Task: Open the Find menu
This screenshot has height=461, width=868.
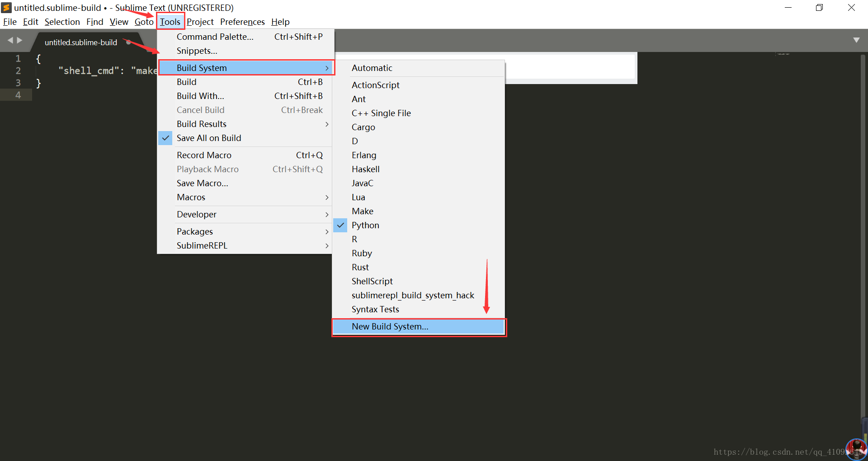Action: 94,22
